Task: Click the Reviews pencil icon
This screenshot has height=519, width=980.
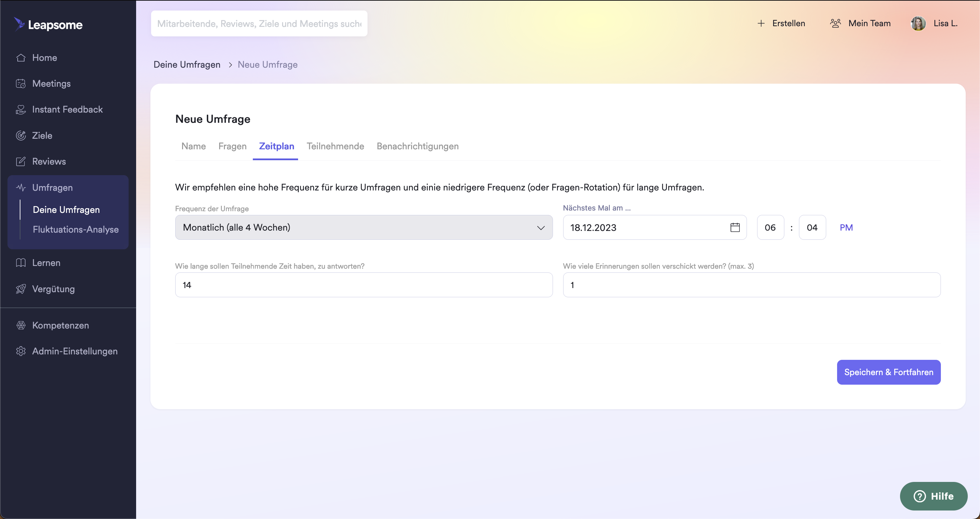Action: (x=21, y=162)
